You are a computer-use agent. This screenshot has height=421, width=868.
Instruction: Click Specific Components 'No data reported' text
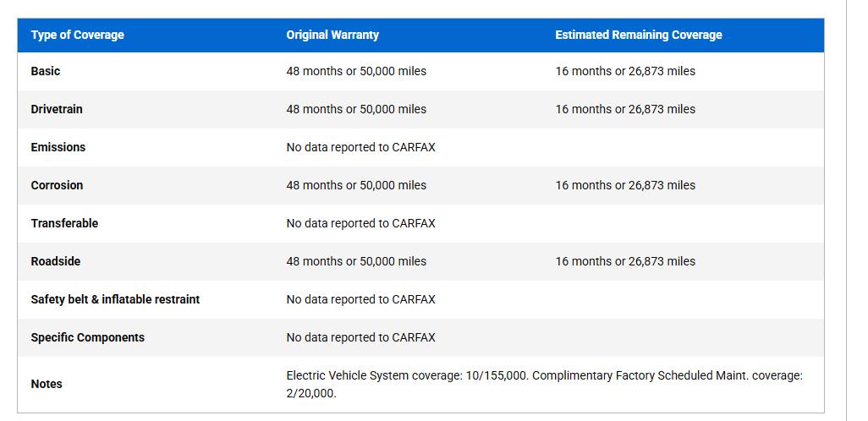[361, 337]
